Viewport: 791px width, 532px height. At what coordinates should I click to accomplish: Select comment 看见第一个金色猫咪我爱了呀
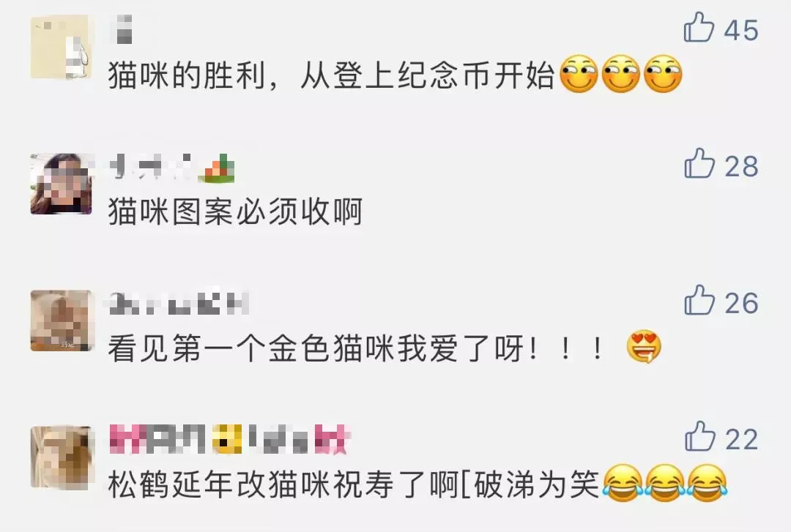pyautogui.click(x=385, y=348)
